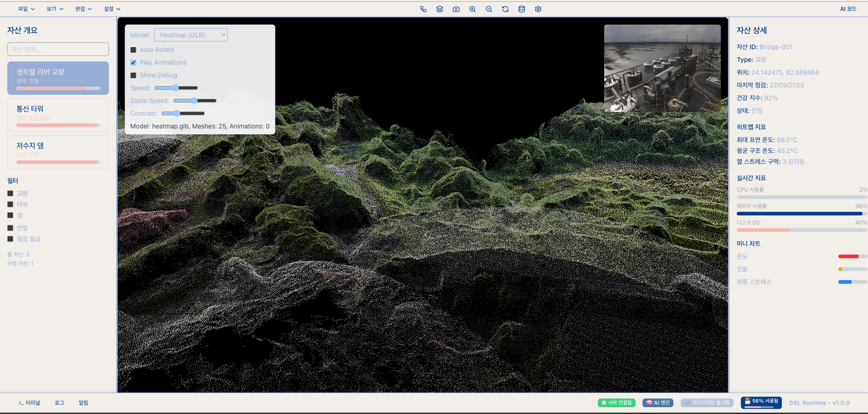Click the refresh arrows icon

tap(505, 9)
